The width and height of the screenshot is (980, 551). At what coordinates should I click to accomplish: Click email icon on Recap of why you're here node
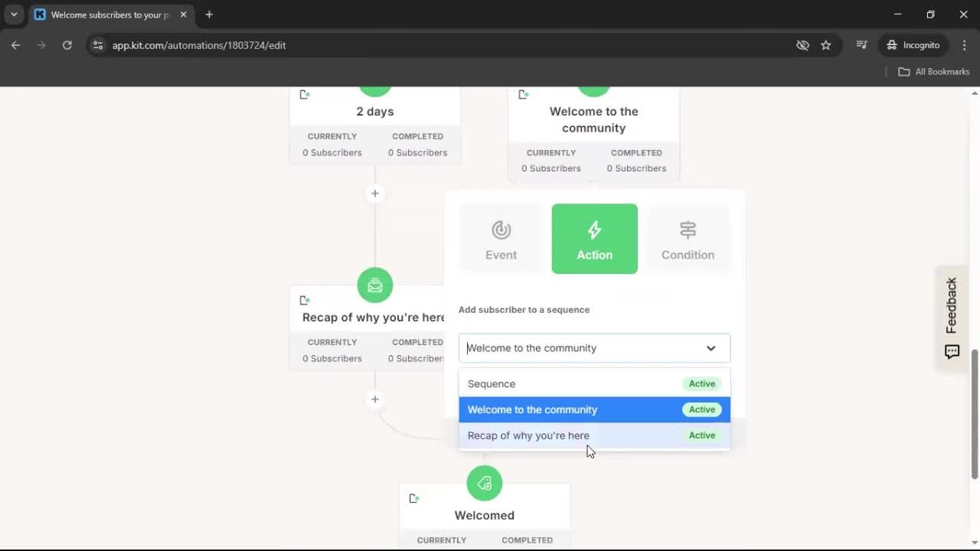374,285
